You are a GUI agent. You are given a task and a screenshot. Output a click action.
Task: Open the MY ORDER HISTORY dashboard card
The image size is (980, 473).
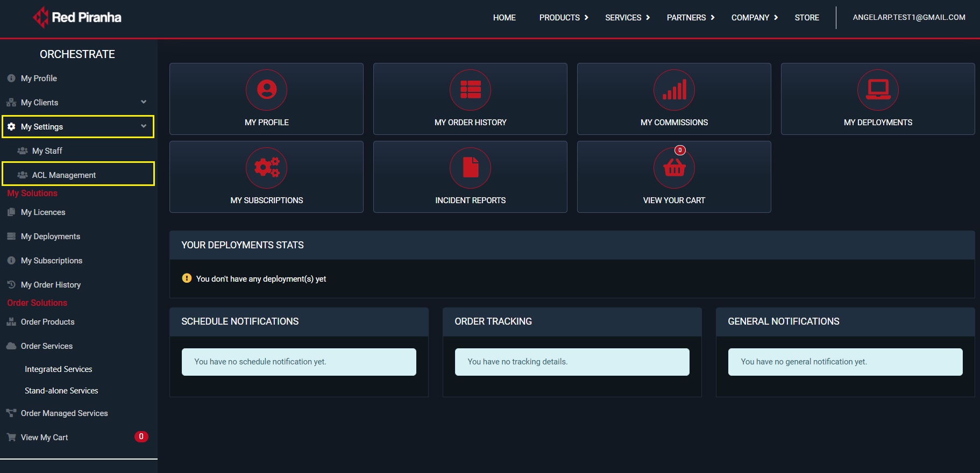pos(471,99)
